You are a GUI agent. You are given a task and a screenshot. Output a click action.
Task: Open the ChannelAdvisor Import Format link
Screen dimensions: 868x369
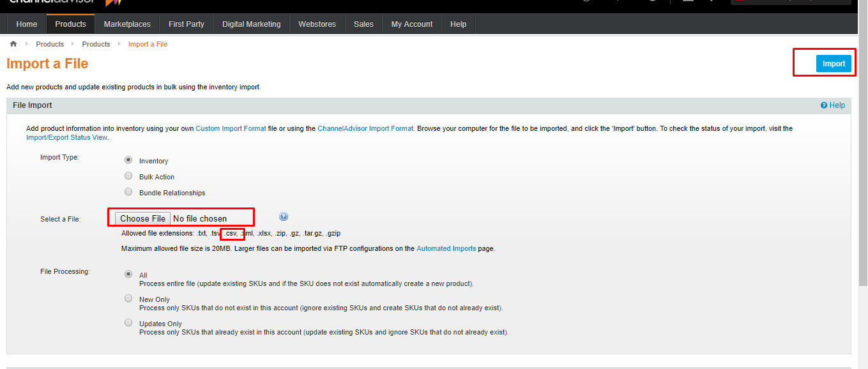pos(365,128)
